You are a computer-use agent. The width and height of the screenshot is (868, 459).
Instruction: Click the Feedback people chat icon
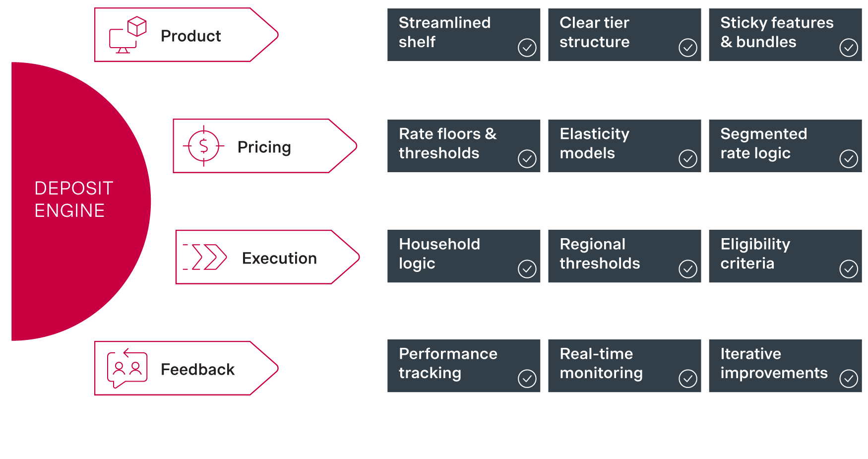(127, 368)
